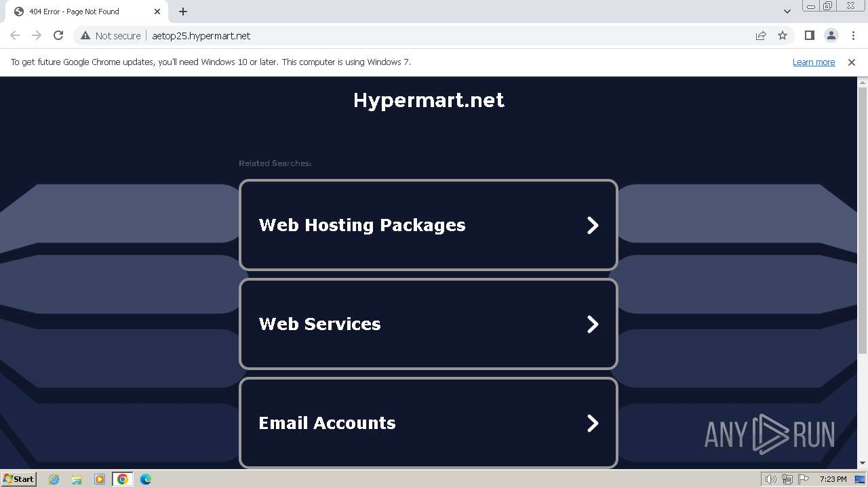Click the 7:23 PM system clock

click(833, 479)
